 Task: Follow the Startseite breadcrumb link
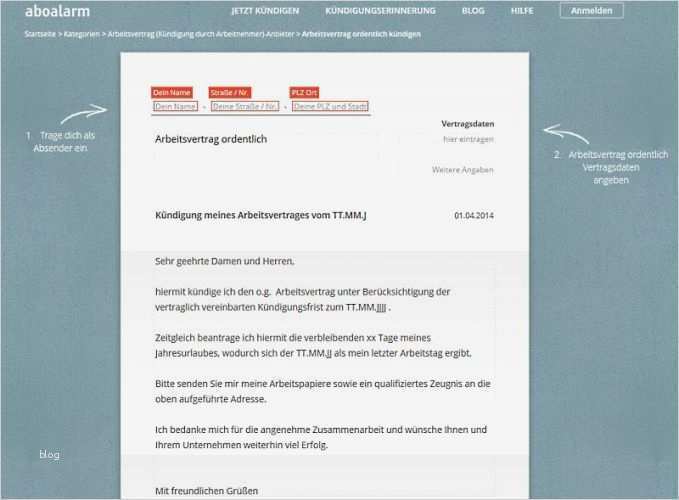pyautogui.click(x=40, y=34)
